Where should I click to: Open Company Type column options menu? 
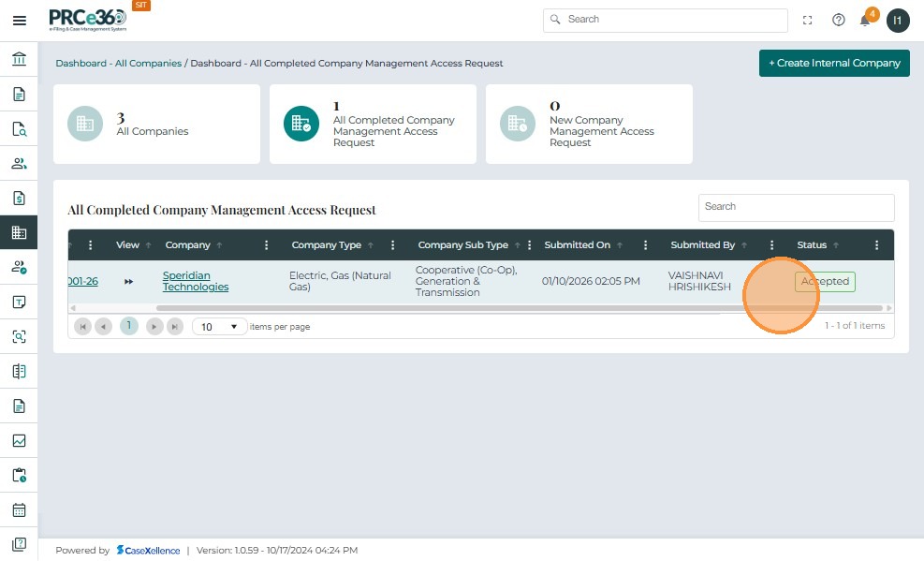(x=393, y=245)
